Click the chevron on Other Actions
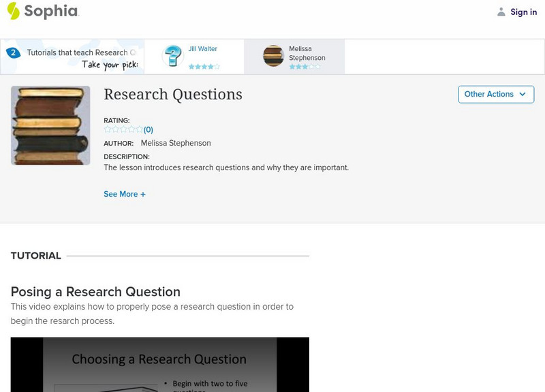 522,94
